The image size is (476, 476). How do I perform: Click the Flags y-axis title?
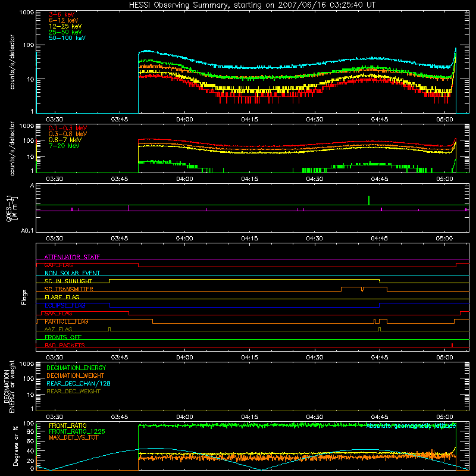point(24,297)
